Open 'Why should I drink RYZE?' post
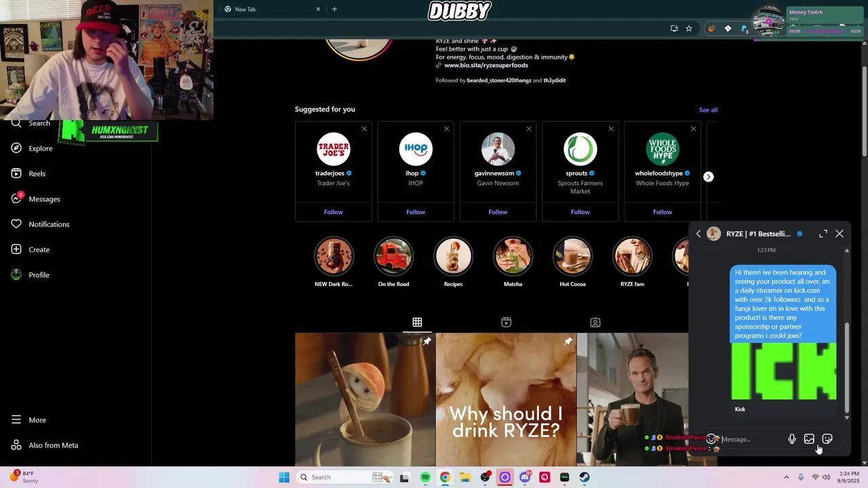 506,400
